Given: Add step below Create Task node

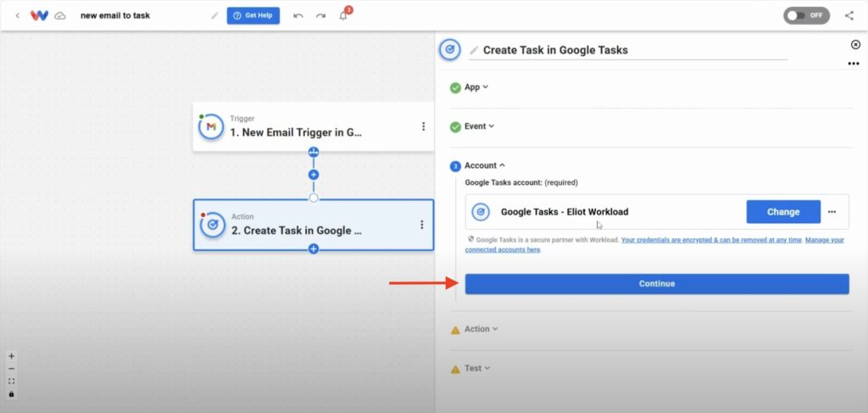Looking at the screenshot, I should point(314,249).
